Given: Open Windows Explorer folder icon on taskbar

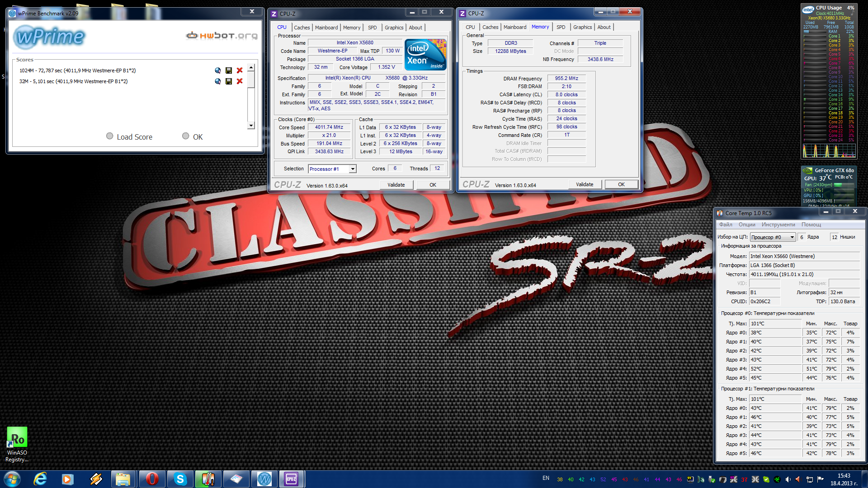Looking at the screenshot, I should (123, 479).
